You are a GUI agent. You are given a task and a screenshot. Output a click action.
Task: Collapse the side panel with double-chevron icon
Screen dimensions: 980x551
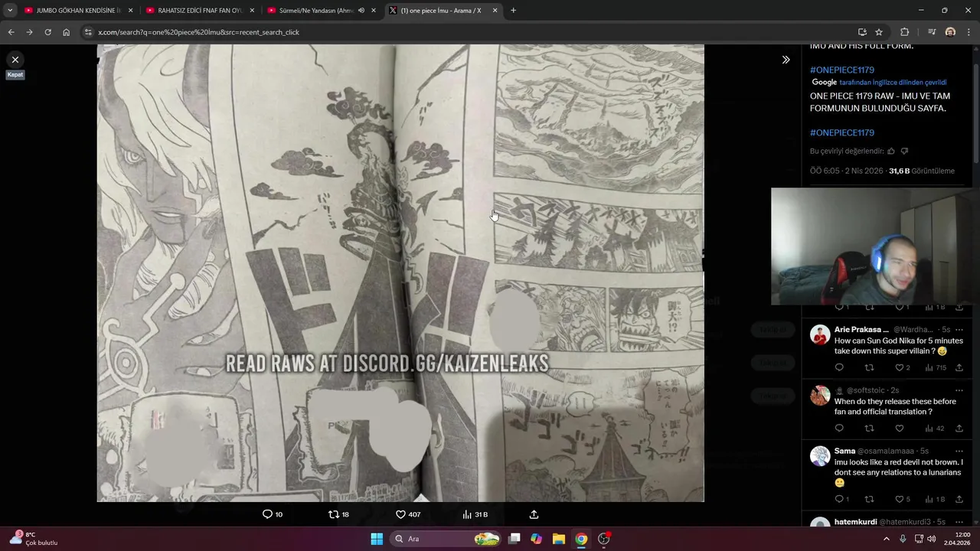(x=786, y=60)
